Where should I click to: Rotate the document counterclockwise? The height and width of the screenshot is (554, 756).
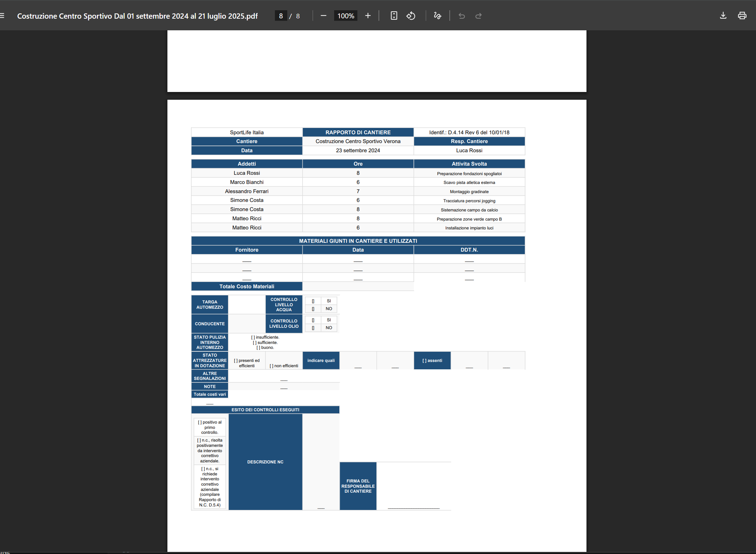[411, 16]
